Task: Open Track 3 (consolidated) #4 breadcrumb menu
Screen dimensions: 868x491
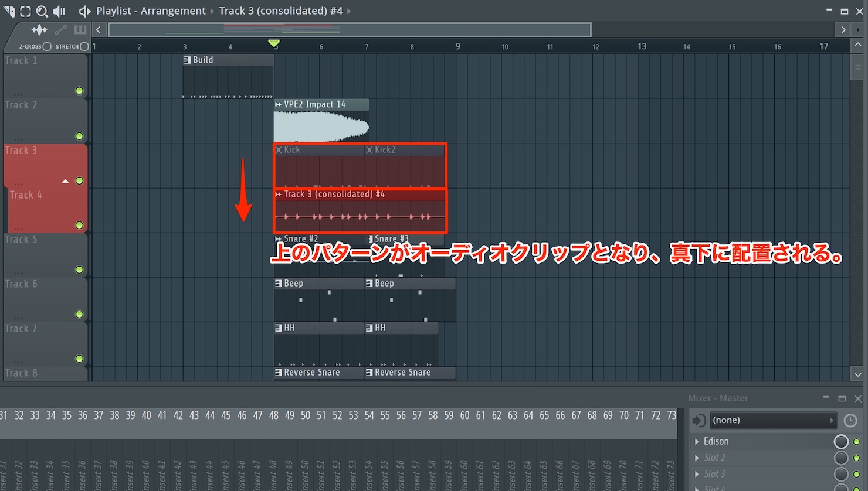Action: point(281,11)
